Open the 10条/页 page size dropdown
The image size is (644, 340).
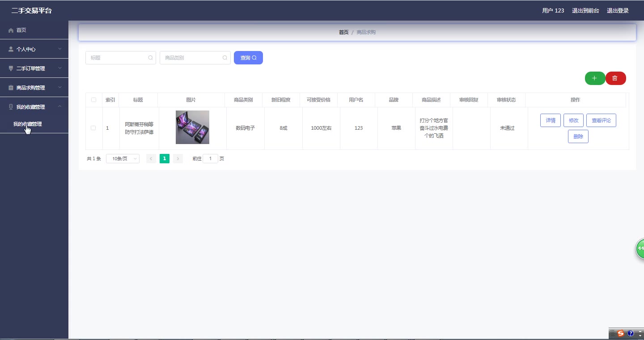[x=123, y=159]
